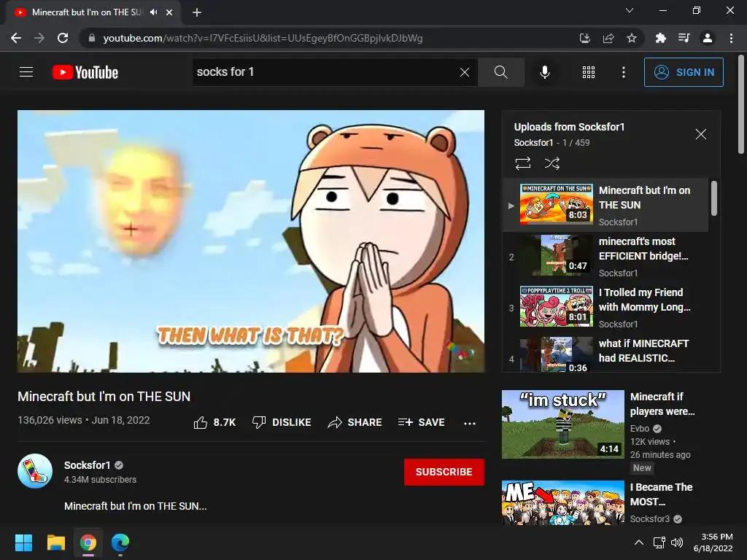
Task: Play minecraft's most EFFICIENT bridge video
Action: (605, 256)
